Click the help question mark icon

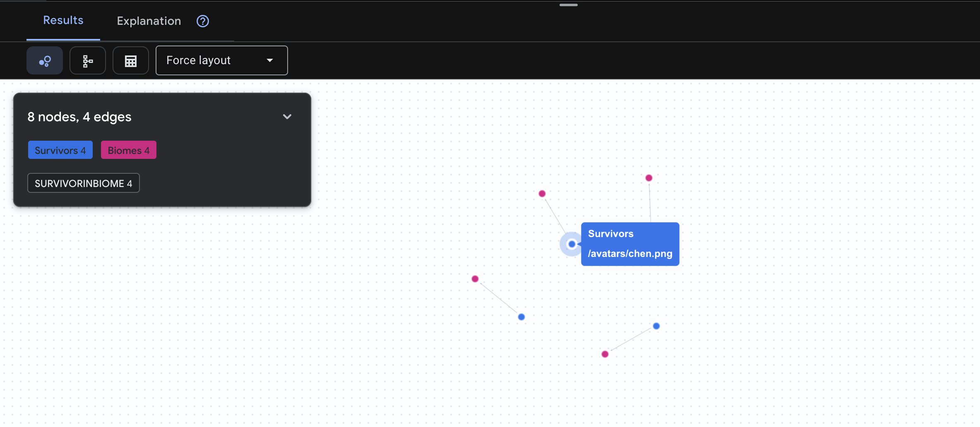point(203,21)
